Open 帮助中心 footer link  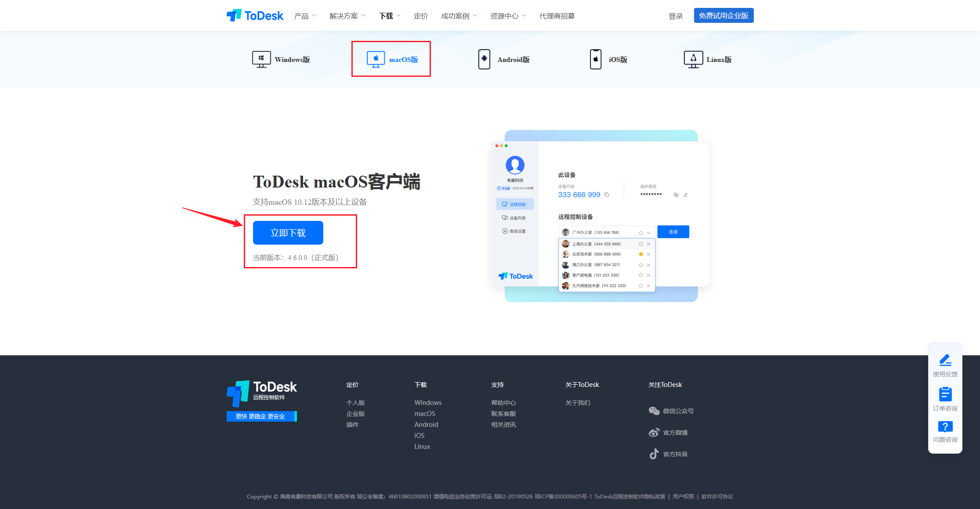pyautogui.click(x=503, y=403)
